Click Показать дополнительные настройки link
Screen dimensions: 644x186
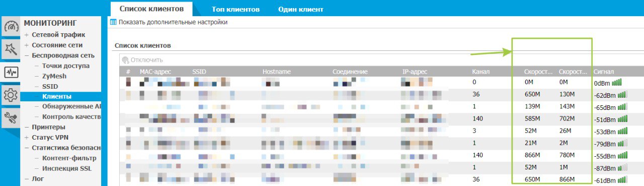(173, 22)
